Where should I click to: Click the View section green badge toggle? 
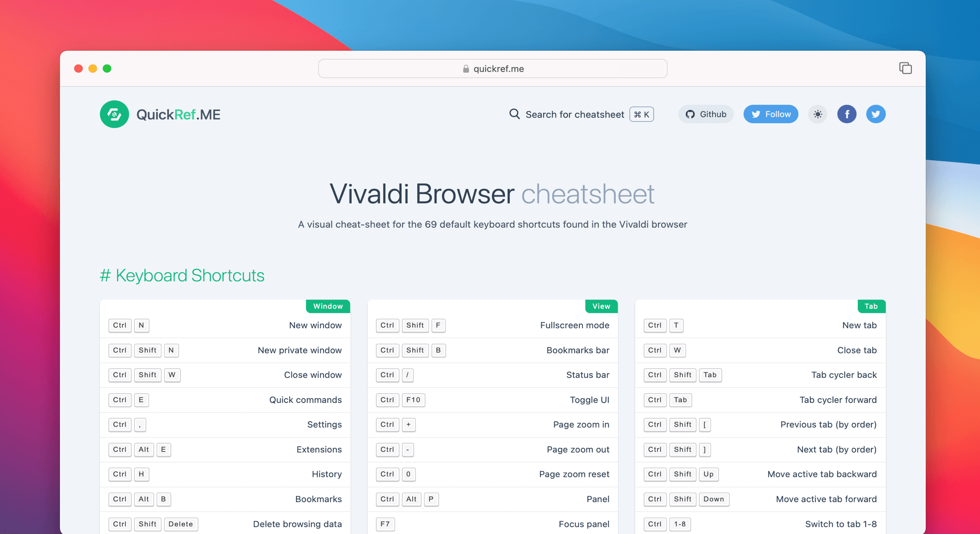[600, 305]
